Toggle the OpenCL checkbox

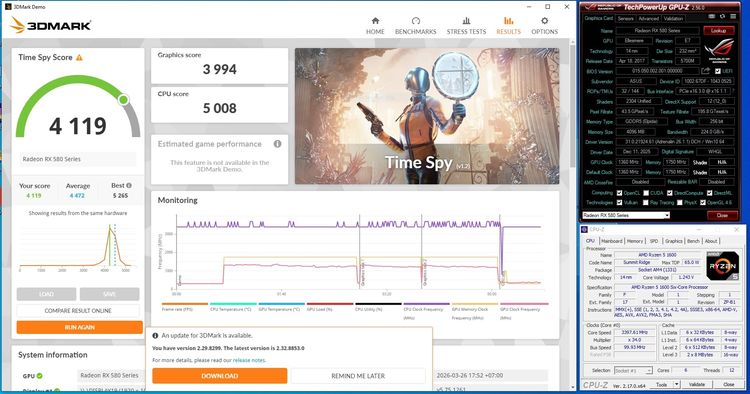coord(619,193)
